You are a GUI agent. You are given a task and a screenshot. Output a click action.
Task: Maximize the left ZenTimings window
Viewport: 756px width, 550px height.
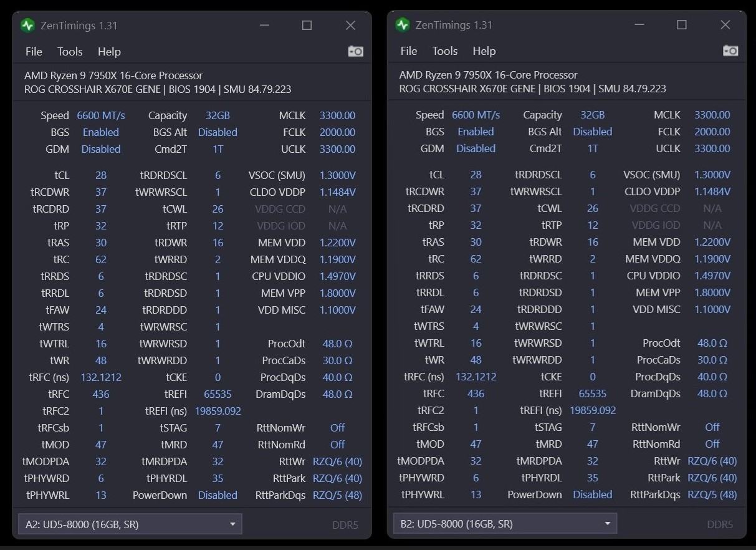click(x=307, y=26)
